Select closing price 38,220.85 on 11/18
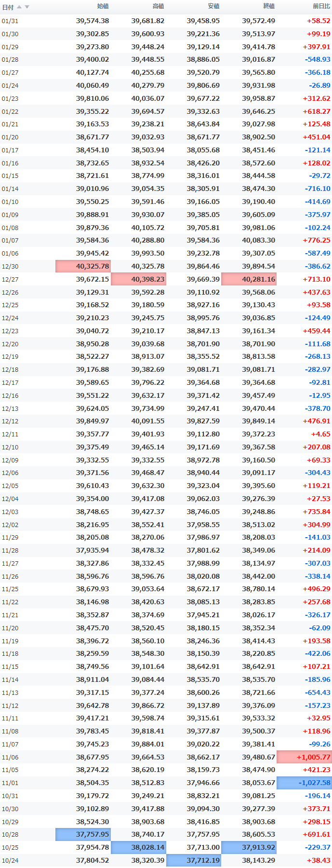332x868 pixels. pos(259,654)
